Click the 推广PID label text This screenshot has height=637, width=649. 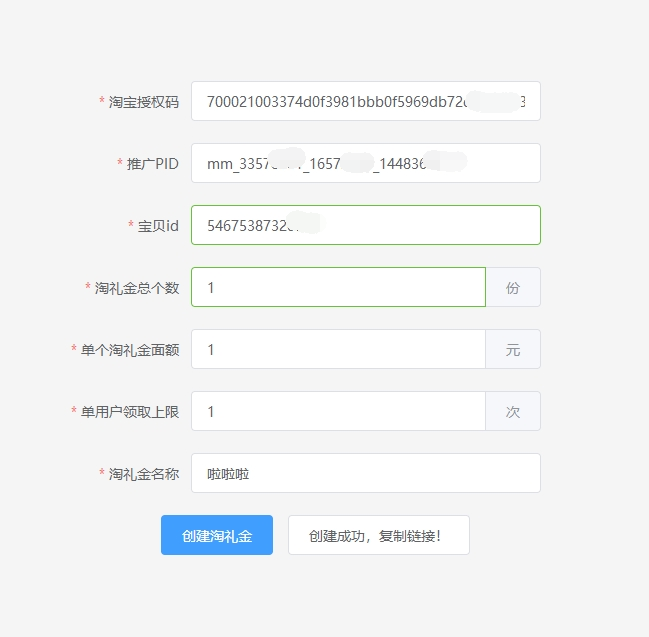153,164
